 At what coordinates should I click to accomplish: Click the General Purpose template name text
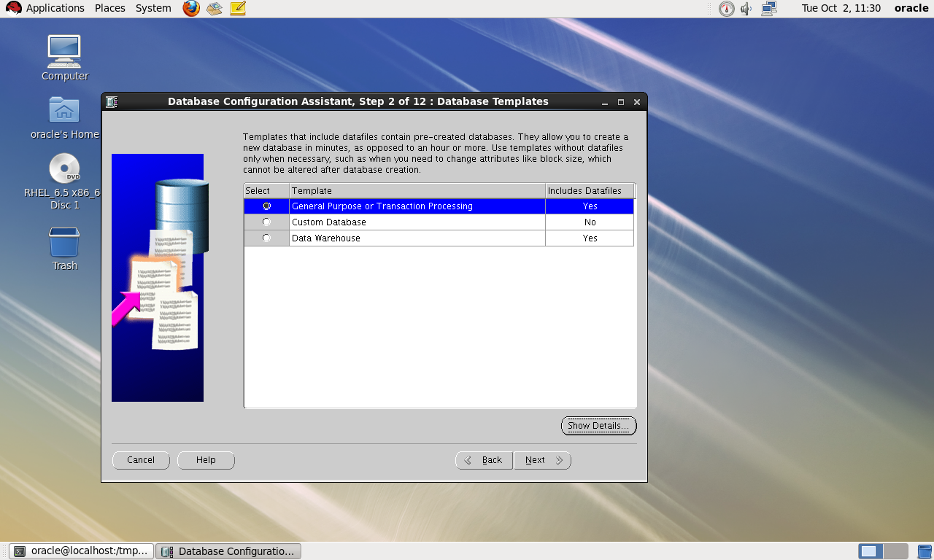(382, 206)
